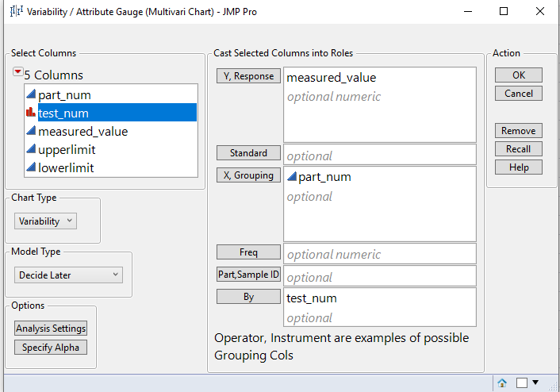Open the Chart Type Variability dropdown
This screenshot has width=560, height=392.
point(45,221)
